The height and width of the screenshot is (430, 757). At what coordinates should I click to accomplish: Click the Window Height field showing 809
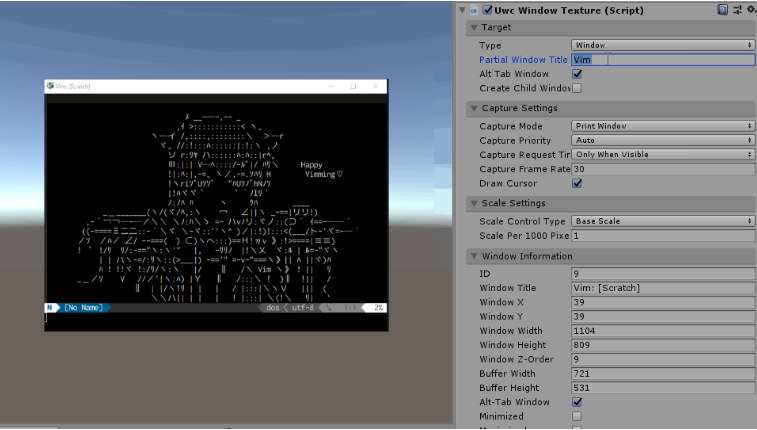[x=663, y=345]
